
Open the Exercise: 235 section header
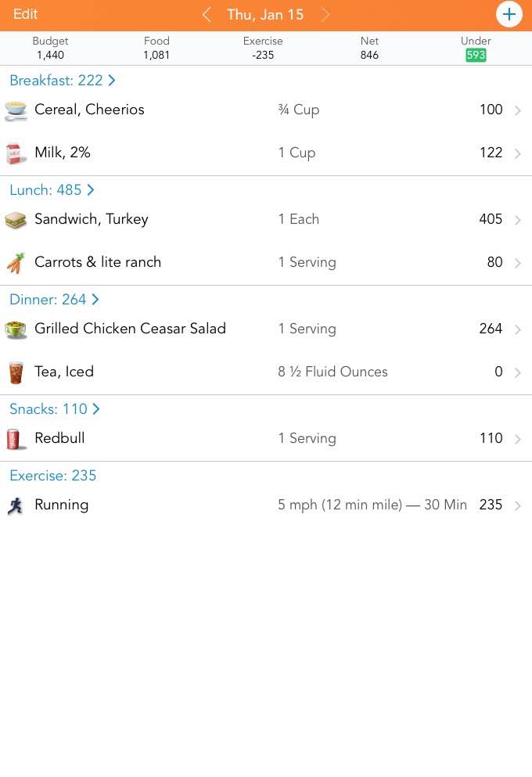[53, 476]
